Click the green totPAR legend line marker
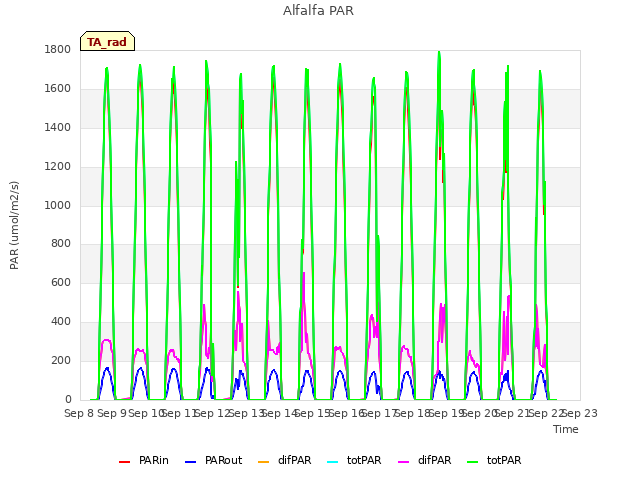The height and width of the screenshot is (480, 640). coord(472,462)
